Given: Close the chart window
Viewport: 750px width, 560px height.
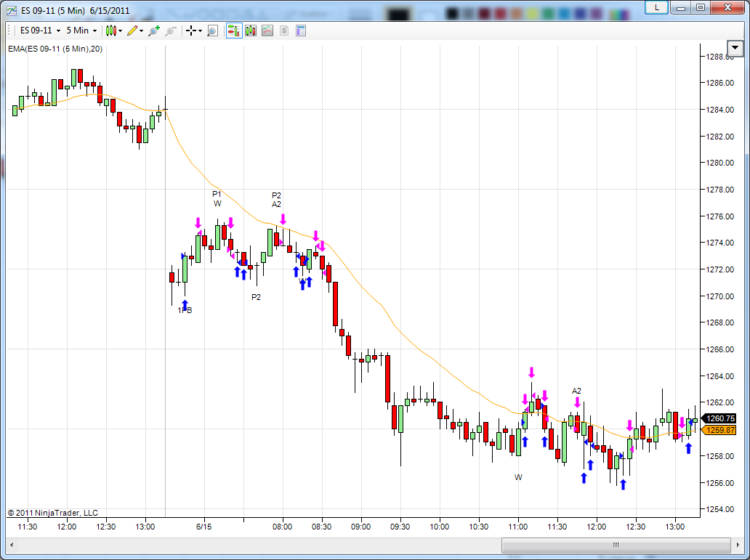Looking at the screenshot, I should (727, 8).
